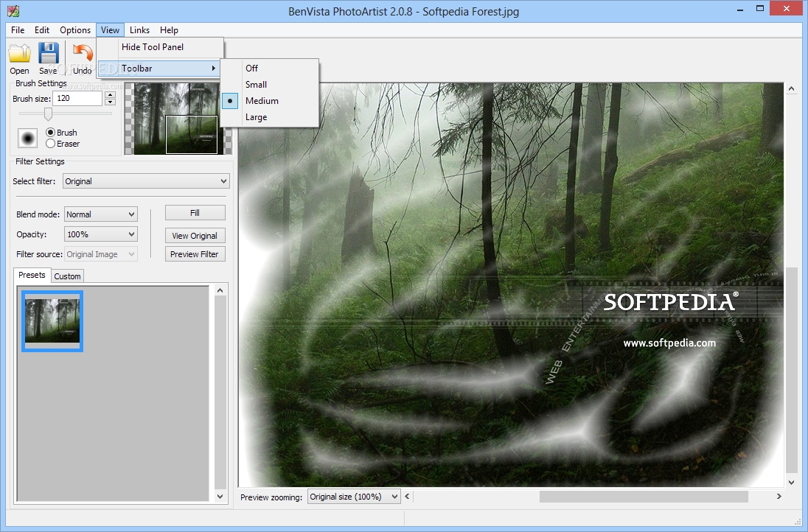808x532 pixels.
Task: Set toolbar size to Small
Action: (x=270, y=85)
